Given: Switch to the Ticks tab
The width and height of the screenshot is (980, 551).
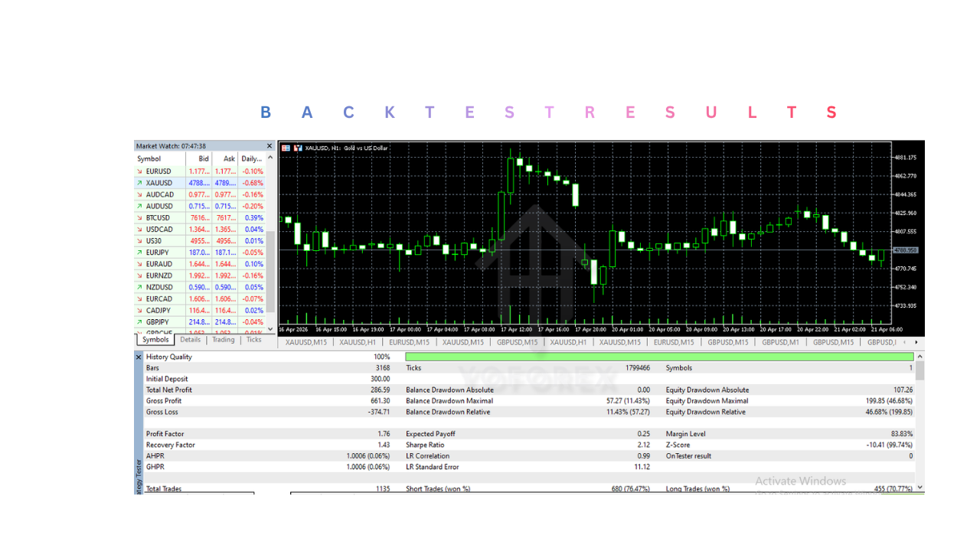Looking at the screenshot, I should [x=253, y=340].
